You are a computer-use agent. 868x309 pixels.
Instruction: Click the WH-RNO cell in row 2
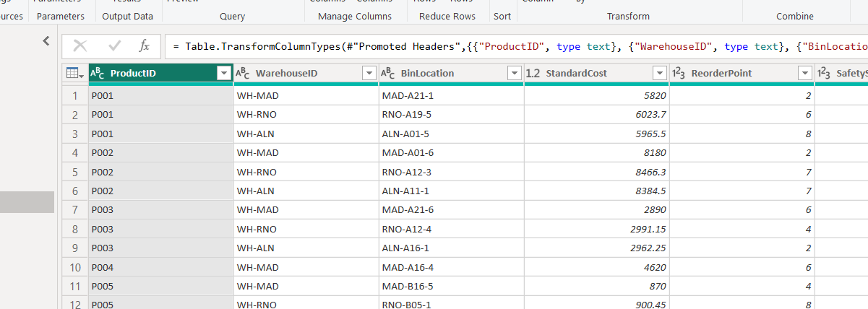pos(306,114)
